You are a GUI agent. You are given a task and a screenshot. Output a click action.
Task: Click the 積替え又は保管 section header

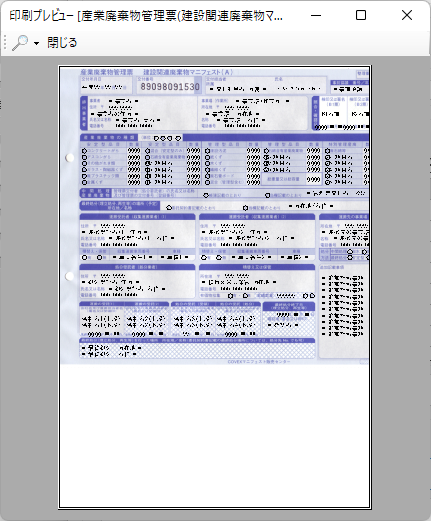pos(257,267)
